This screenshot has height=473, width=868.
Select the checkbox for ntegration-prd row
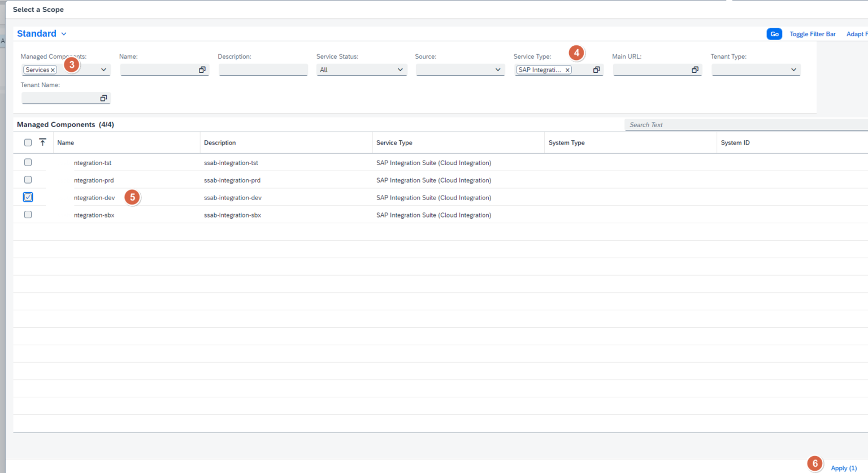pyautogui.click(x=28, y=180)
